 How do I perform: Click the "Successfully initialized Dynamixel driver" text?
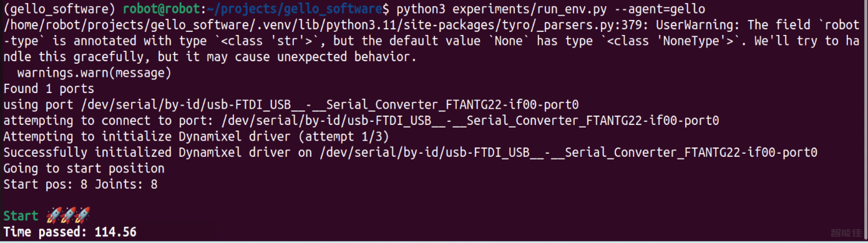[147, 152]
